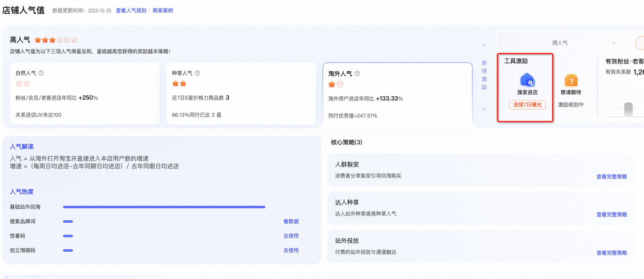Click the 达人种草 strategy title
The image size is (644, 279).
347,203
